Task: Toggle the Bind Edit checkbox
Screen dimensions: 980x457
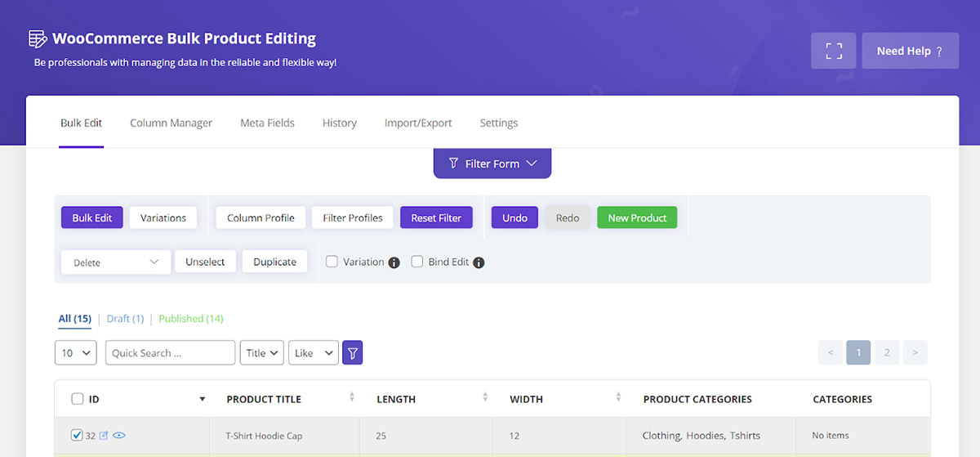Action: click(416, 262)
